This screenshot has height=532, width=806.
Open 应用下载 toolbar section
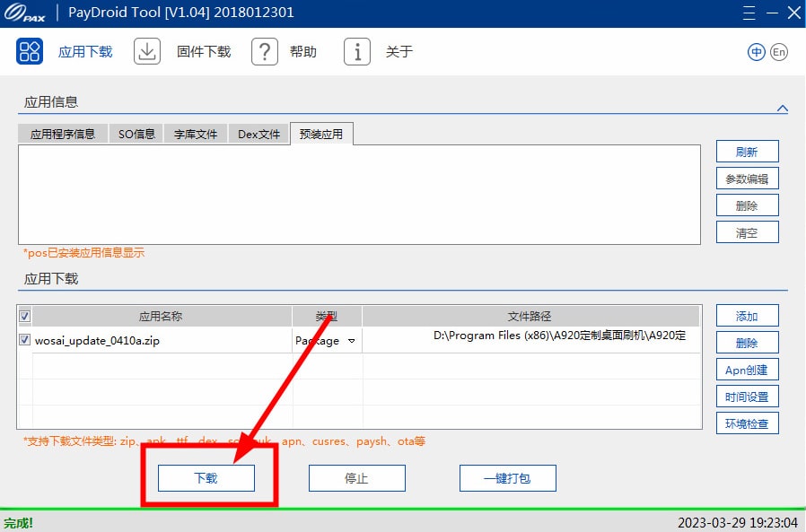point(85,52)
